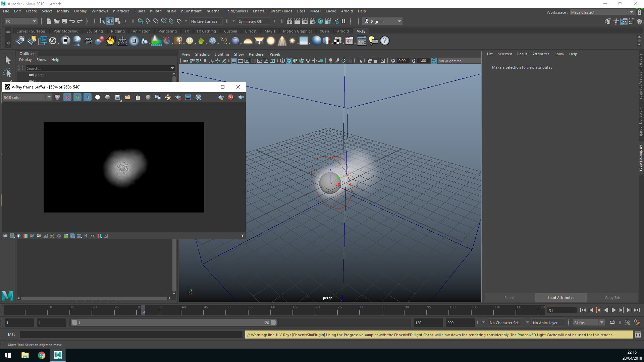Open the Fluids menu

point(140,11)
